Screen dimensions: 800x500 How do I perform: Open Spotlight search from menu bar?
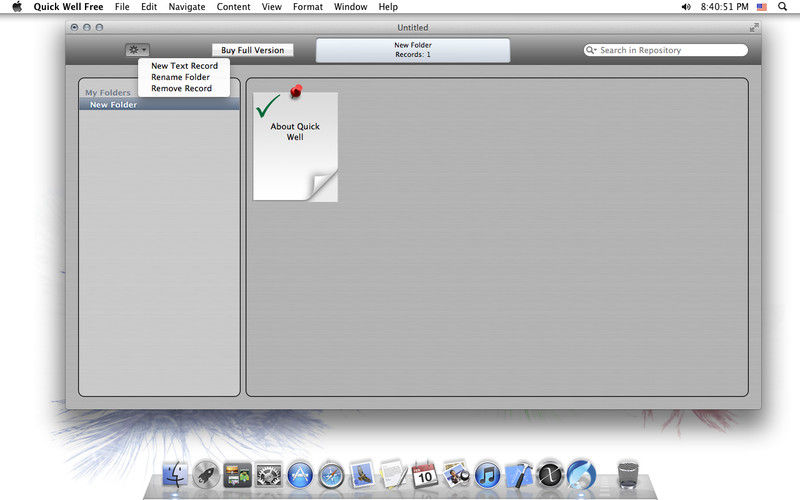(x=782, y=7)
